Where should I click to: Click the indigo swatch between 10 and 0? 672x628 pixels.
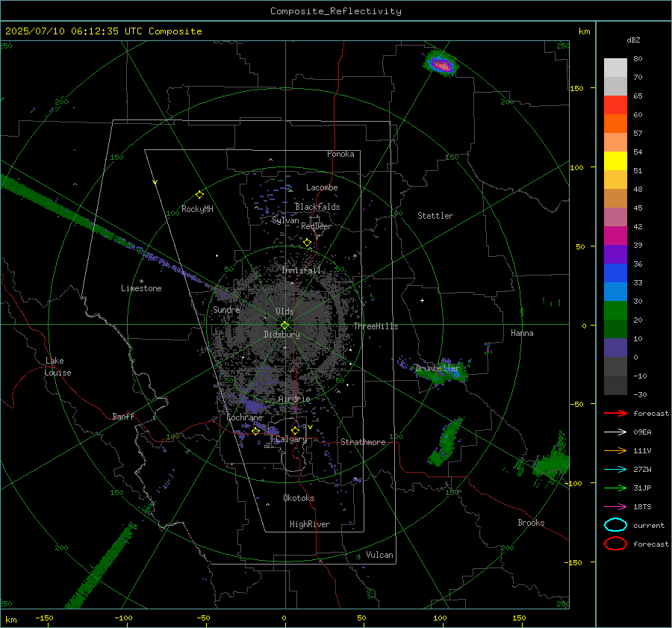tap(615, 348)
